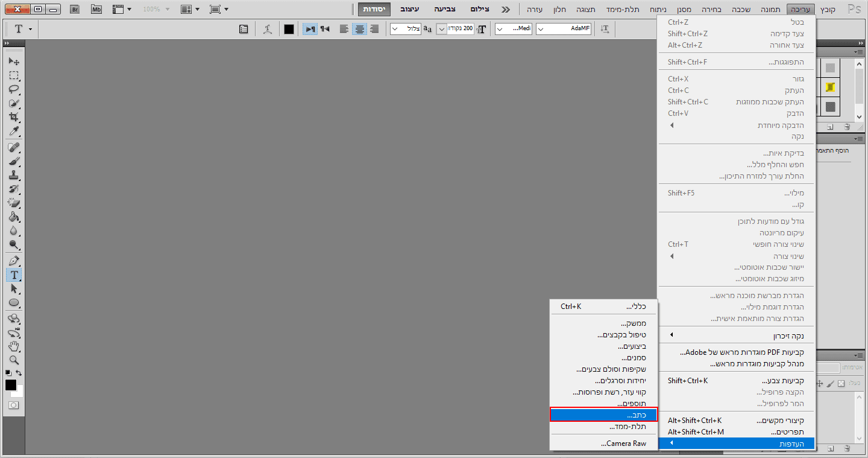The height and width of the screenshot is (458, 868).
Task: Switch to the עיצוב workspace
Action: 410,10
